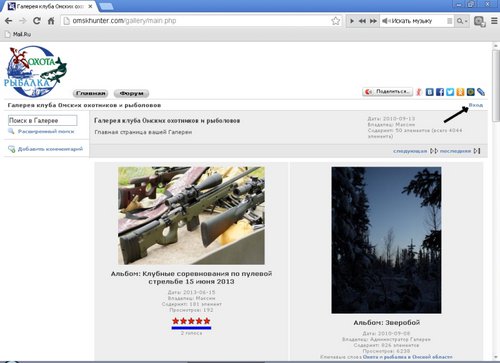
Task: Go to the последняя page link
Action: click(455, 151)
